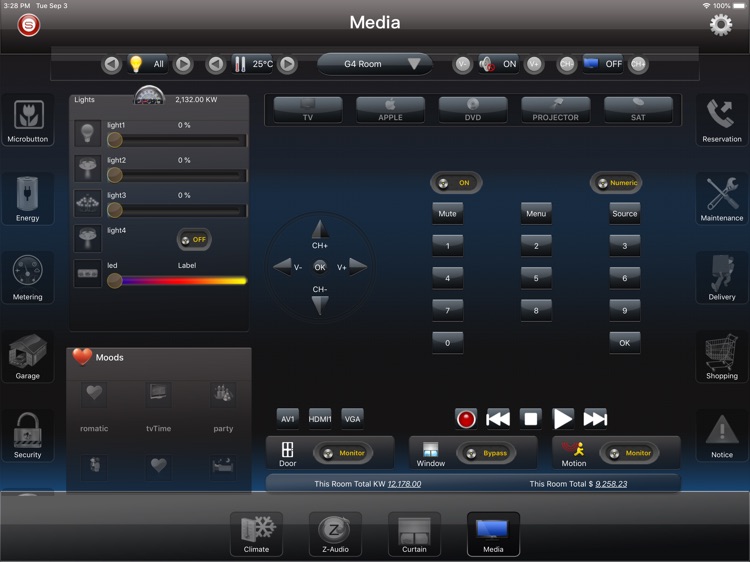Toggle the Numeric keypad switch
Viewport: 750px width, 562px height.
pos(616,183)
